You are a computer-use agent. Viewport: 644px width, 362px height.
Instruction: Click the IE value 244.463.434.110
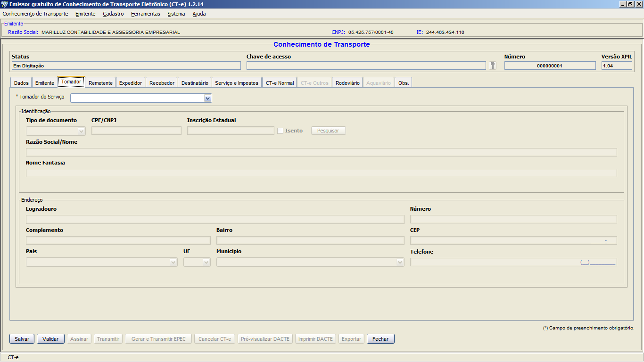[445, 33]
